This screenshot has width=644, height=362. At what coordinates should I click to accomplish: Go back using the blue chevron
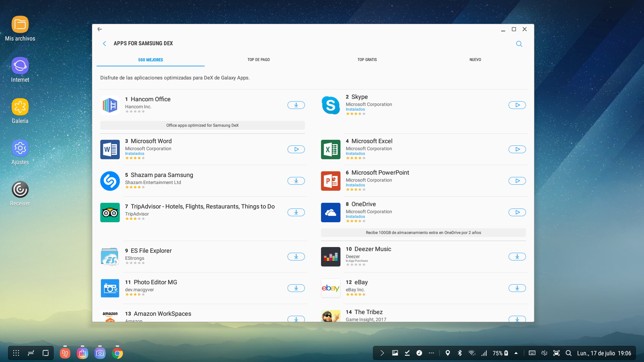[x=104, y=44]
